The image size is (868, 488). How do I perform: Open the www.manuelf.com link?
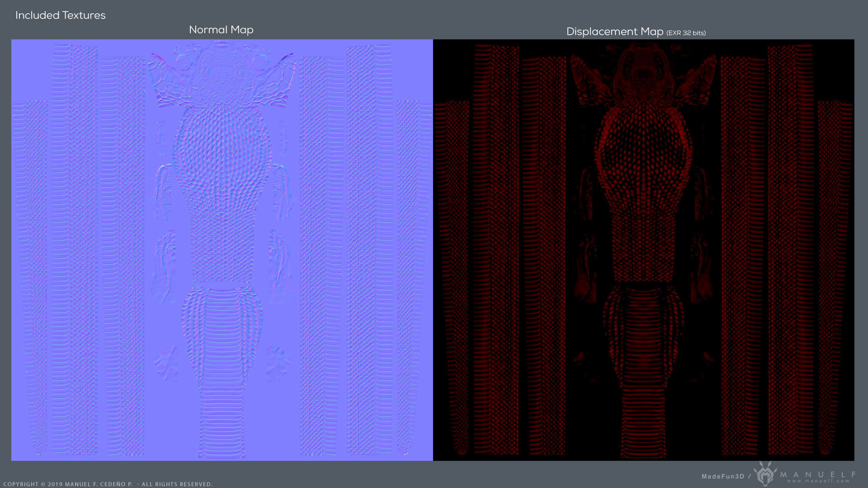(x=819, y=481)
